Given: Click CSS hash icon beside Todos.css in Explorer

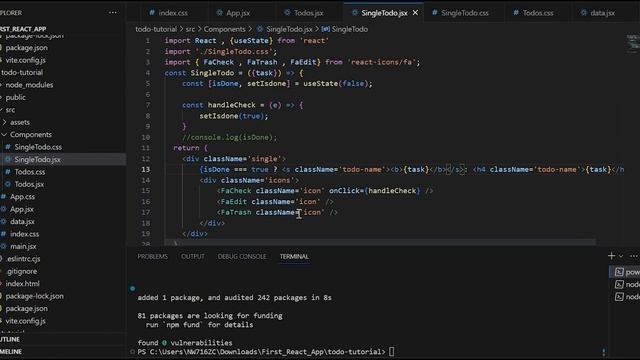Looking at the screenshot, I should [8, 172].
